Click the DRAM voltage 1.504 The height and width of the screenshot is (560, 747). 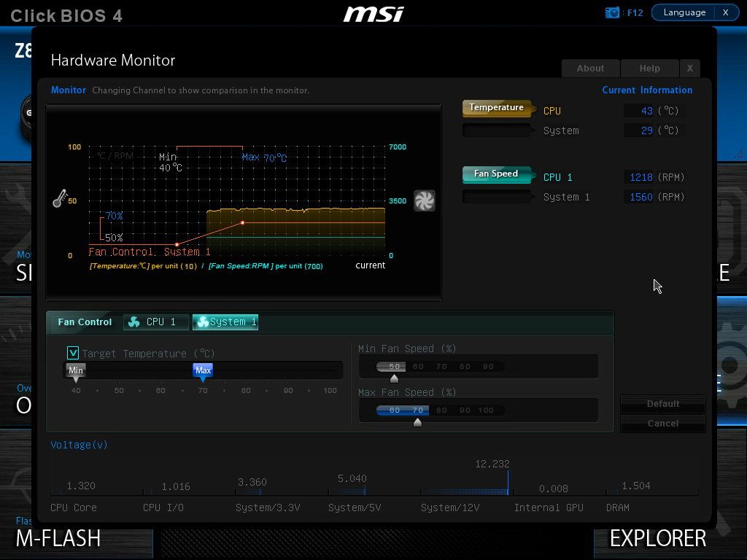(636, 485)
